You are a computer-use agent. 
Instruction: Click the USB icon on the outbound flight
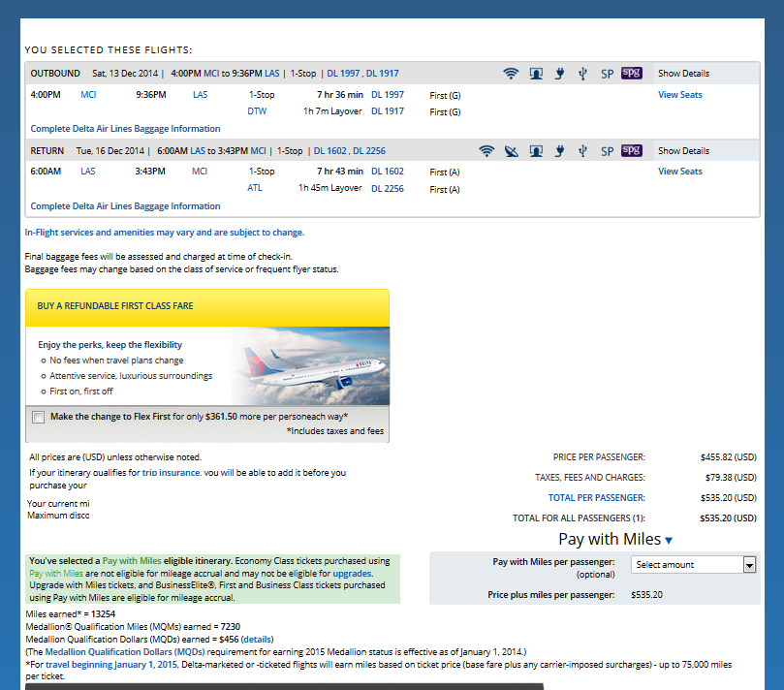(x=582, y=74)
